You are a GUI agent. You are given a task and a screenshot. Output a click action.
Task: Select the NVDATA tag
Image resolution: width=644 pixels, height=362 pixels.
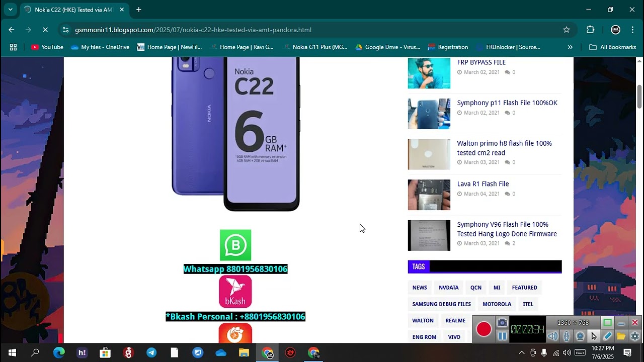[448, 288]
